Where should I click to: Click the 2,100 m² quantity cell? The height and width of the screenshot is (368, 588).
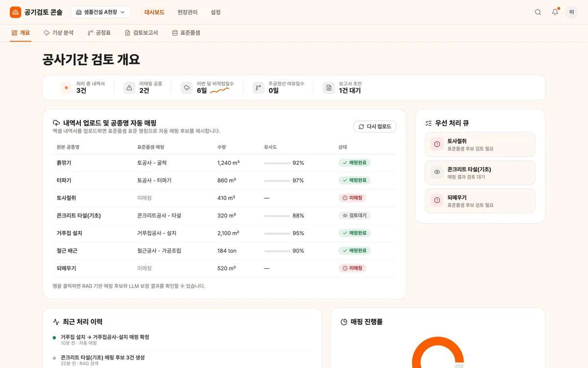click(228, 234)
